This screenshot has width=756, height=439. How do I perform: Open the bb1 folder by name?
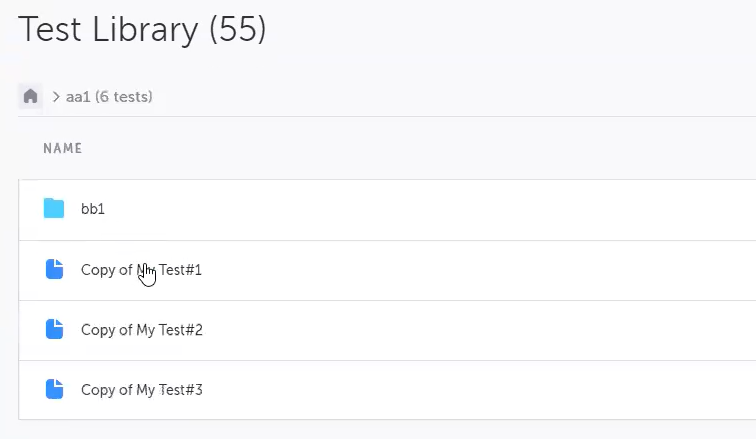tap(93, 210)
